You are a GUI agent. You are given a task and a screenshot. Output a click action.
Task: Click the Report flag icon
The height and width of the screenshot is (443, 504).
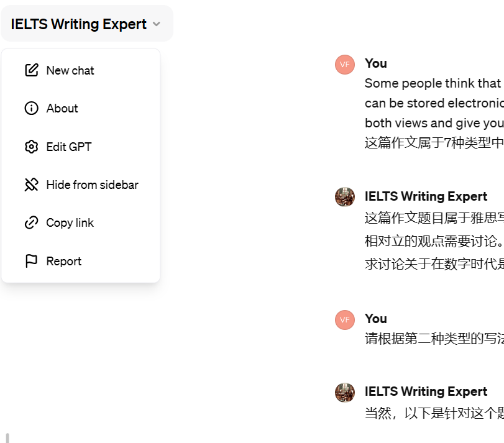coord(32,261)
